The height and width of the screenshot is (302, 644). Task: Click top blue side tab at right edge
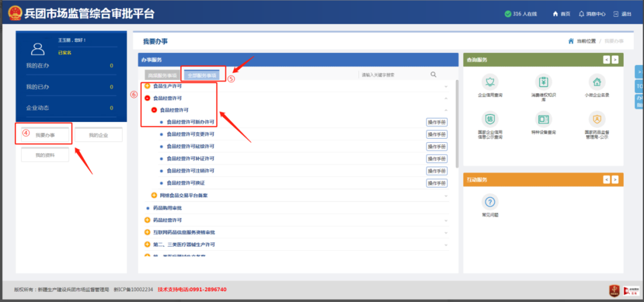click(x=639, y=71)
